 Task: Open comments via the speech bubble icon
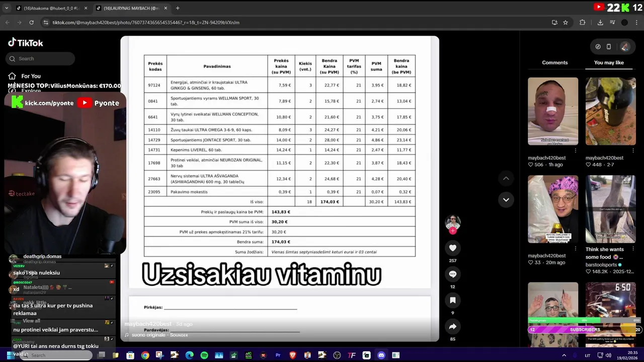tap(453, 274)
